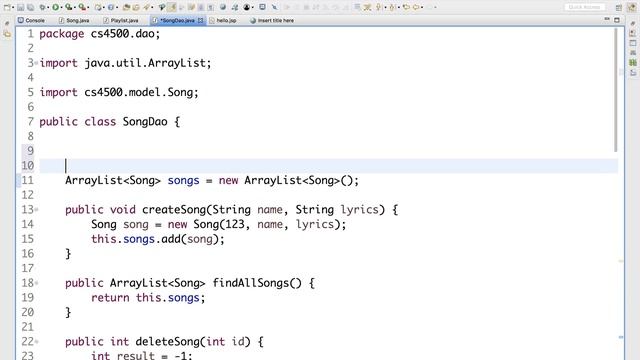Click the Run with Coverage icon

(68, 7)
